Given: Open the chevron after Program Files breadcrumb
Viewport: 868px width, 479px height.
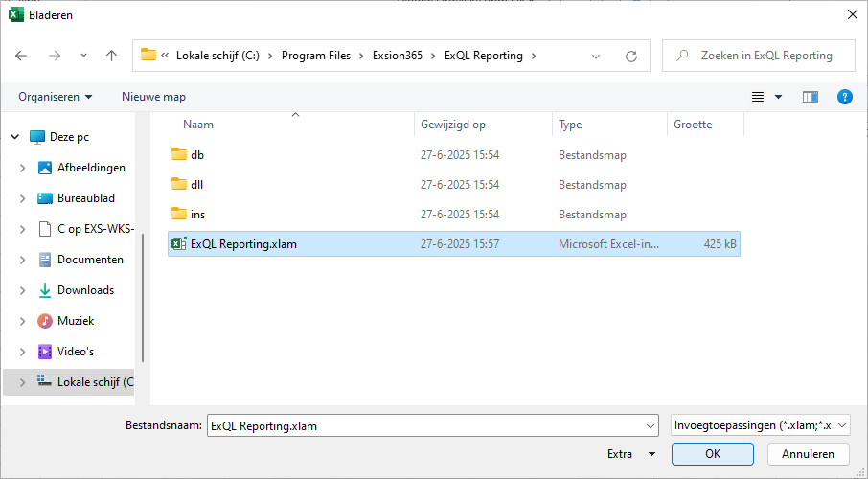Looking at the screenshot, I should click(x=361, y=56).
